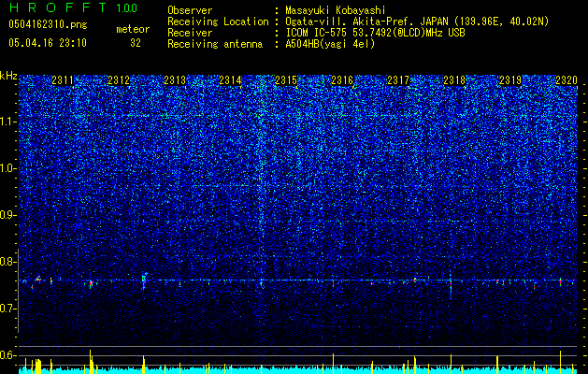588x374 pixels.
Task: Click the 'meteor' count label
Action: point(133,29)
